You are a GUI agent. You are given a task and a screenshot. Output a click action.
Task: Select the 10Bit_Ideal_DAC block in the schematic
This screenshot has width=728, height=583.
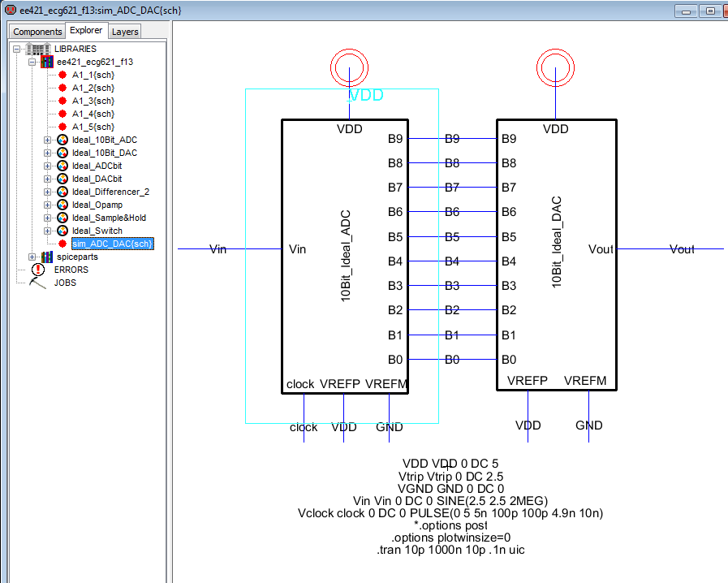(x=556, y=252)
